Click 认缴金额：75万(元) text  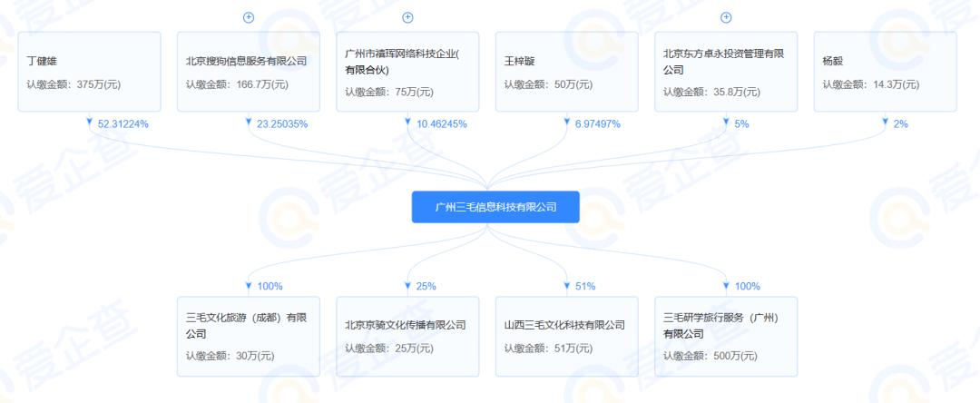388,92
